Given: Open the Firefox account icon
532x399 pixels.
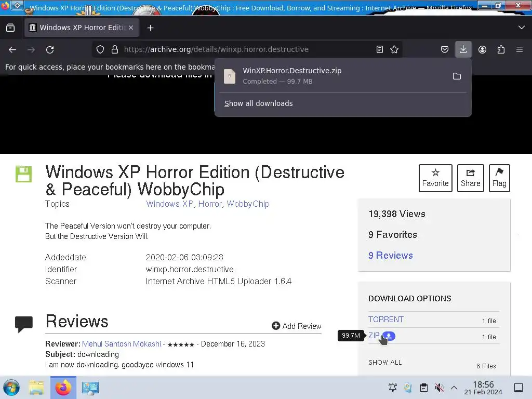Looking at the screenshot, I should (482, 49).
